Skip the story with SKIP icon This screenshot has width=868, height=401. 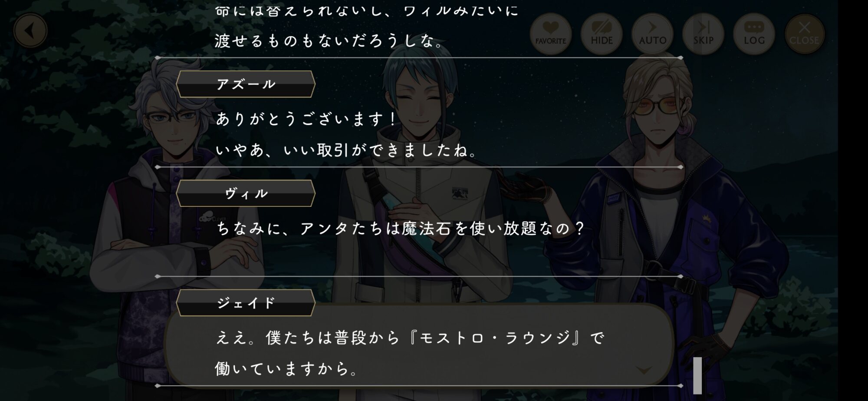coord(703,34)
